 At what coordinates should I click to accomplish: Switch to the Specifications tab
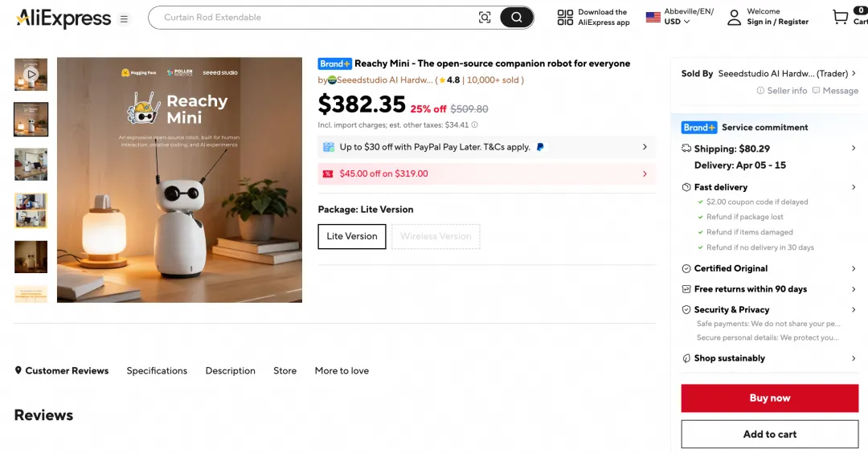[x=157, y=371]
